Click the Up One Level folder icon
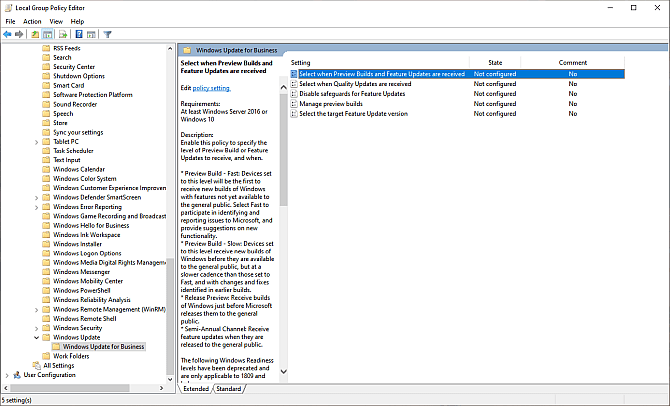Screen dimensions: 670x406 [36, 34]
